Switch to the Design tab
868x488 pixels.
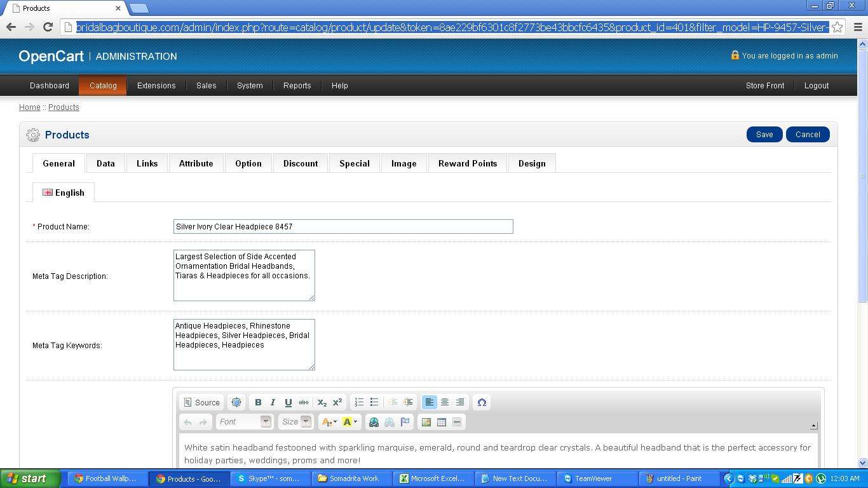tap(532, 163)
